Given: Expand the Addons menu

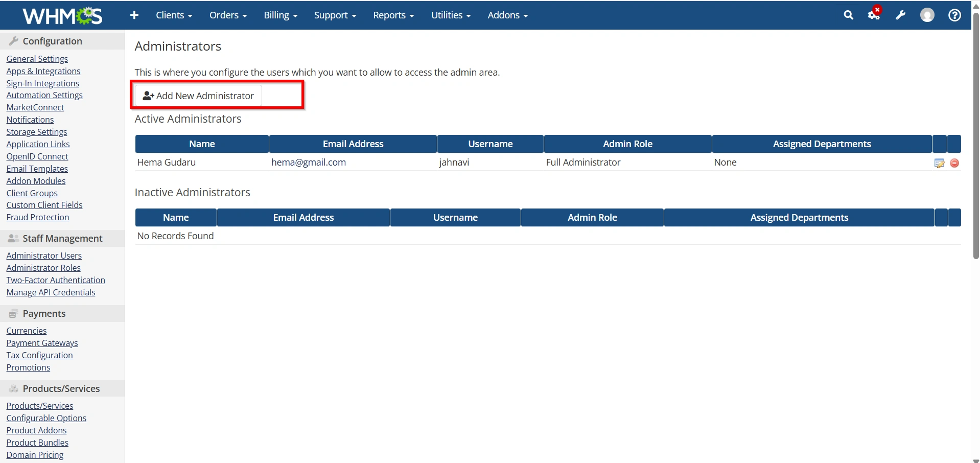Looking at the screenshot, I should tap(507, 15).
